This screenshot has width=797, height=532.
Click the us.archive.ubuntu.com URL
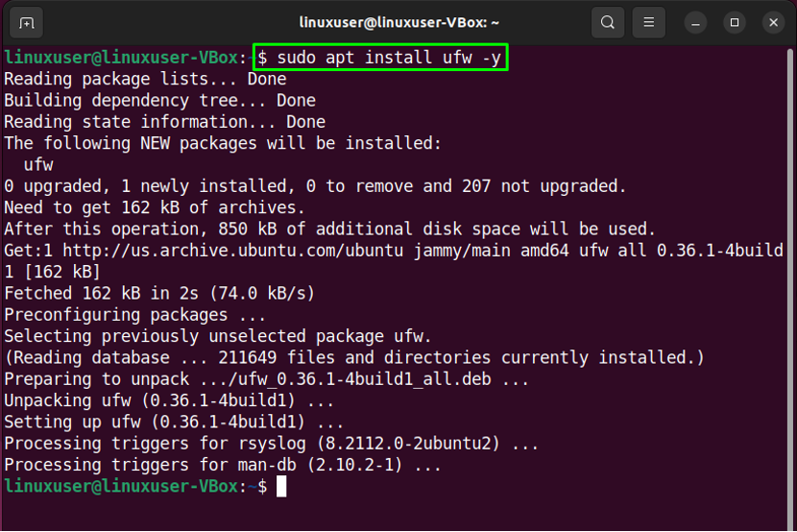click(x=232, y=251)
